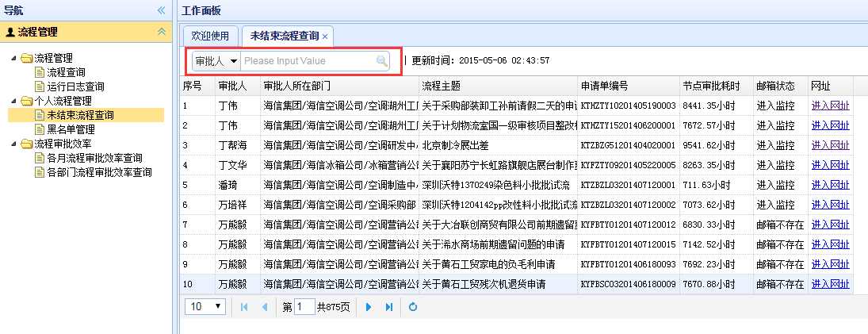Sort by the 流程主题 column header

(x=499, y=86)
